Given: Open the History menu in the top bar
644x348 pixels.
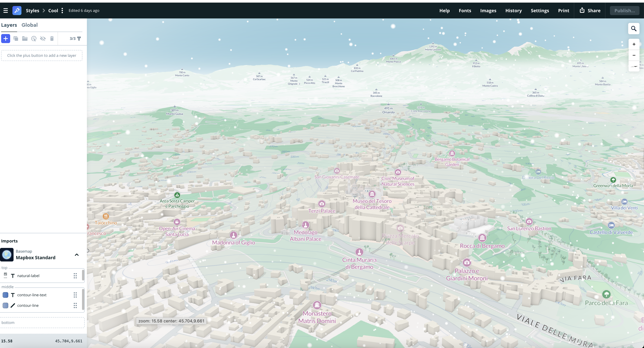Looking at the screenshot, I should point(513,11).
